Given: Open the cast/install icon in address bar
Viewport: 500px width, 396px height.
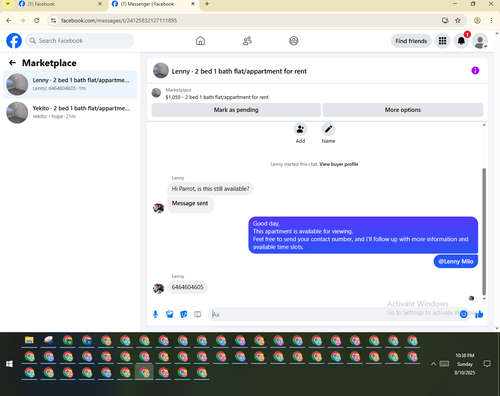Looking at the screenshot, I should (x=445, y=20).
